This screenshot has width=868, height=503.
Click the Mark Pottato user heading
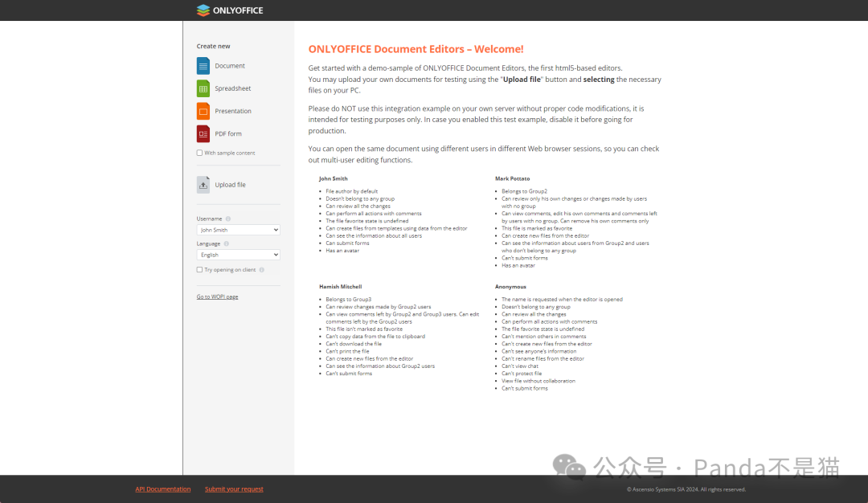tap(513, 178)
